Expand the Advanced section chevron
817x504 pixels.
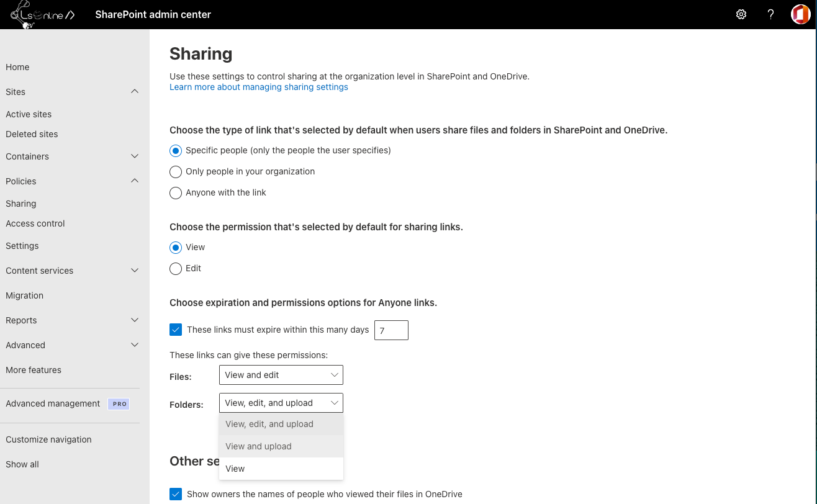click(x=135, y=345)
